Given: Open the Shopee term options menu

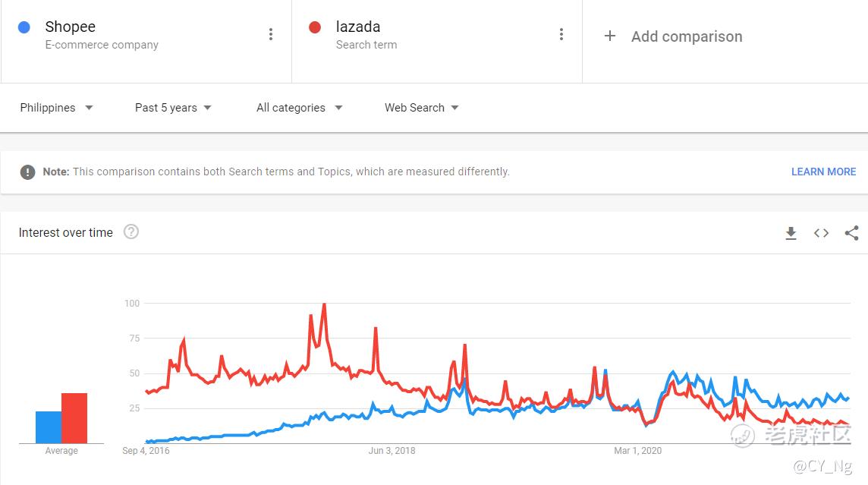Looking at the screenshot, I should tap(271, 34).
